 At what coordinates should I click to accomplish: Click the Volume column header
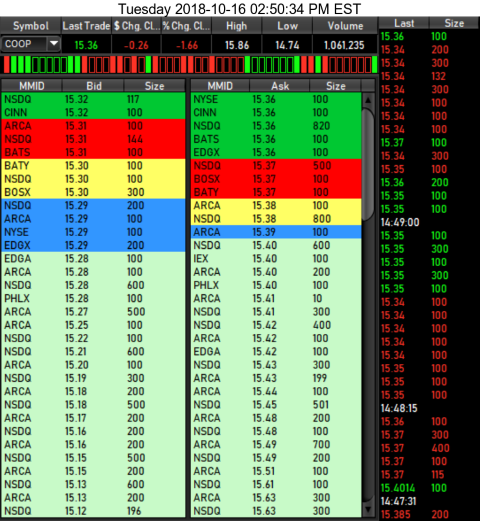345,26
